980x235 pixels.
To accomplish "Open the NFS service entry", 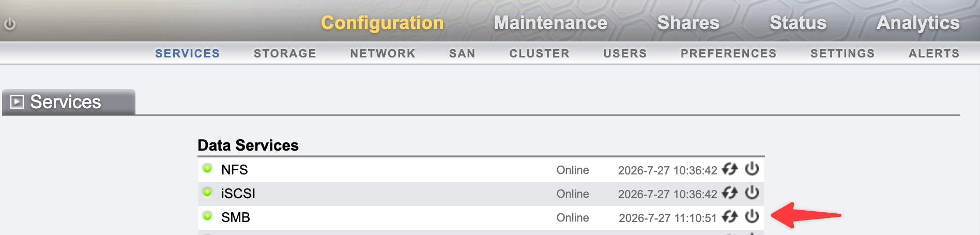I will point(235,170).
